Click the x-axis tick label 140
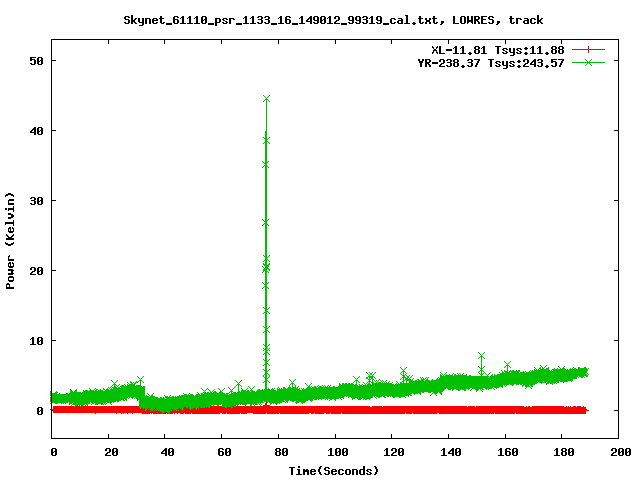 [448, 452]
